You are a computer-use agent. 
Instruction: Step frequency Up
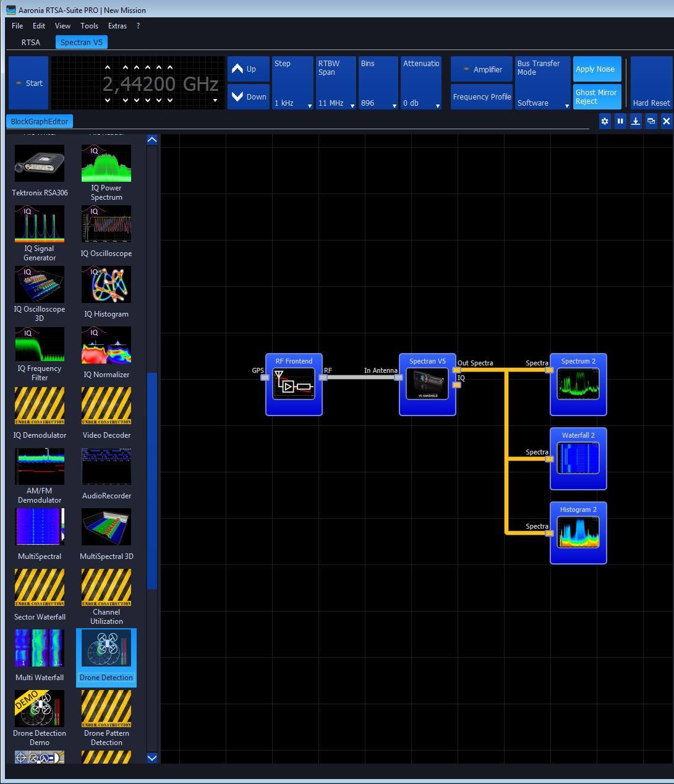[249, 69]
